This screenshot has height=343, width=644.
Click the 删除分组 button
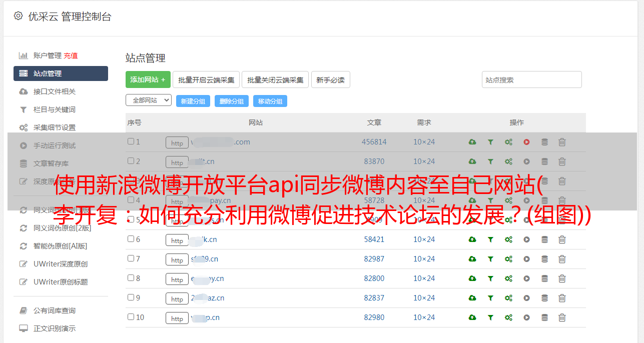[232, 101]
